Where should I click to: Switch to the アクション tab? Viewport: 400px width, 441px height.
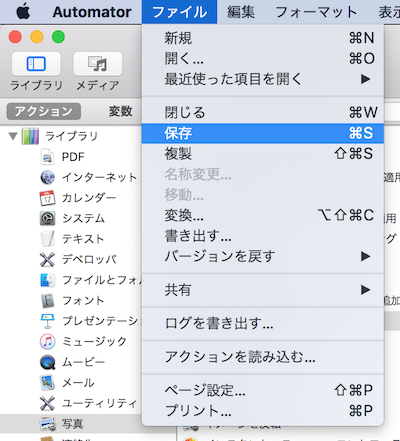(x=44, y=111)
